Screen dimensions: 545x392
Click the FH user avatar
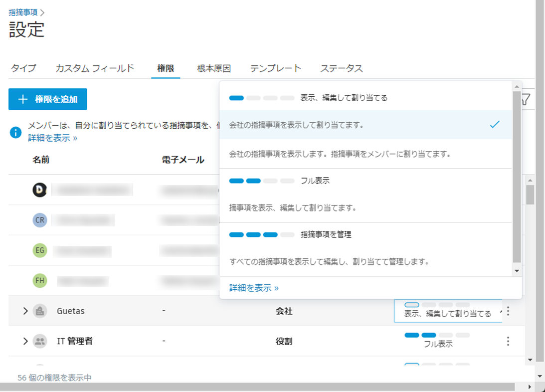coord(40,281)
